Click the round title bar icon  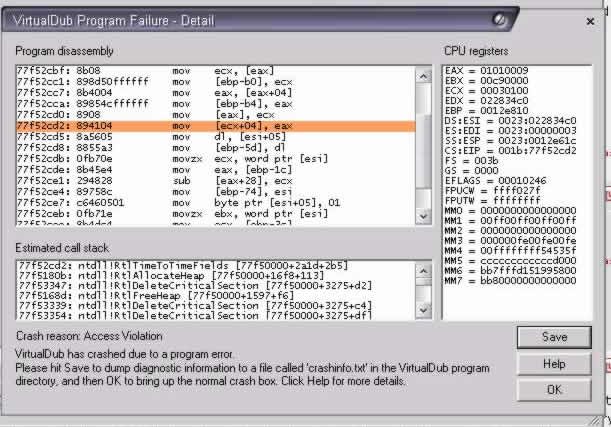click(x=499, y=19)
